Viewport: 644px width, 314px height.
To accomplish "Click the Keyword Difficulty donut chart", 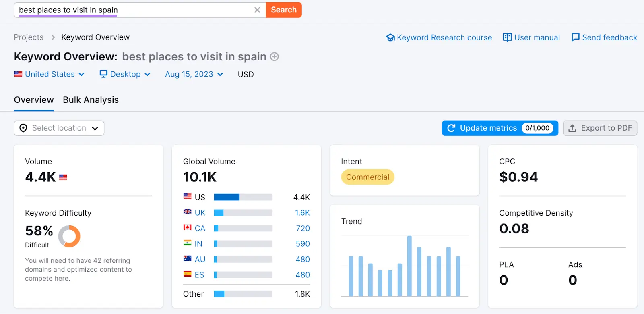I will tap(69, 236).
